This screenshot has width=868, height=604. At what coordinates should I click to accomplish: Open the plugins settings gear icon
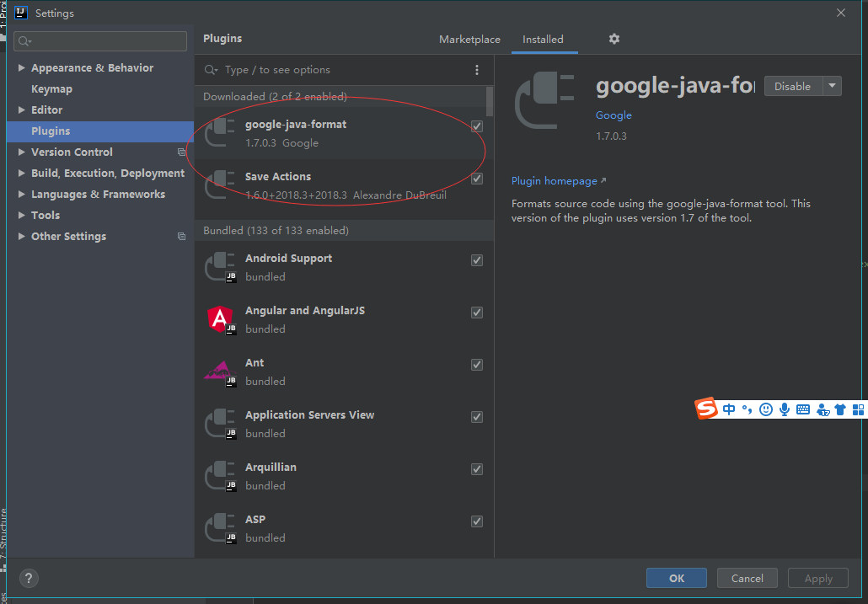tap(613, 39)
